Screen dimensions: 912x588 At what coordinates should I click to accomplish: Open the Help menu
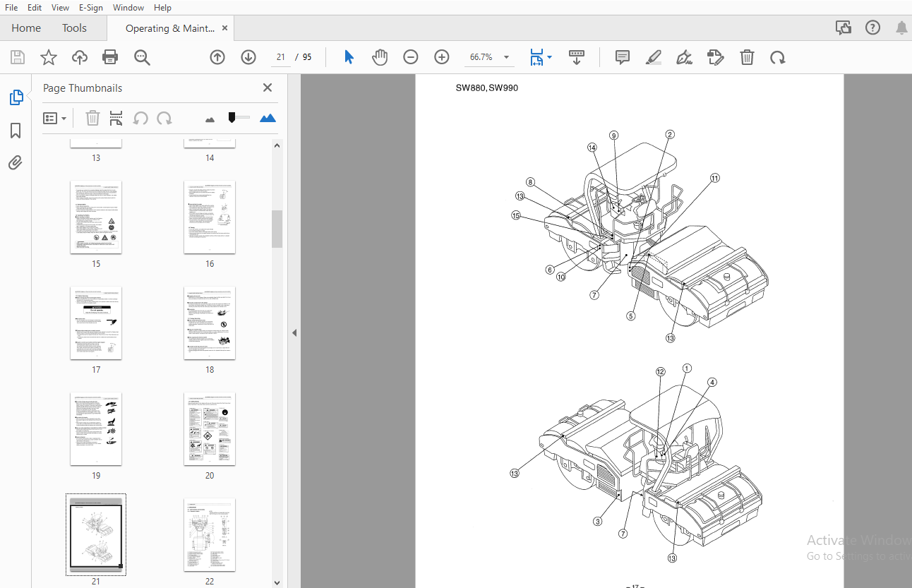(x=162, y=8)
